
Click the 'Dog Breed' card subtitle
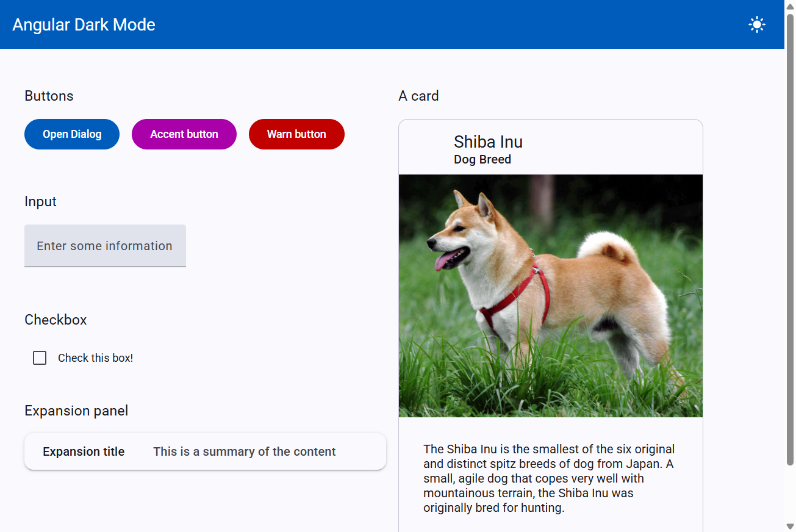(482, 160)
